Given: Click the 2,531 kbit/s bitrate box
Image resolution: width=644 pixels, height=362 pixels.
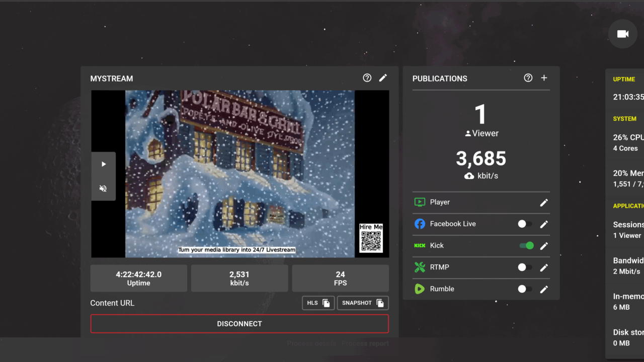Looking at the screenshot, I should tap(239, 279).
